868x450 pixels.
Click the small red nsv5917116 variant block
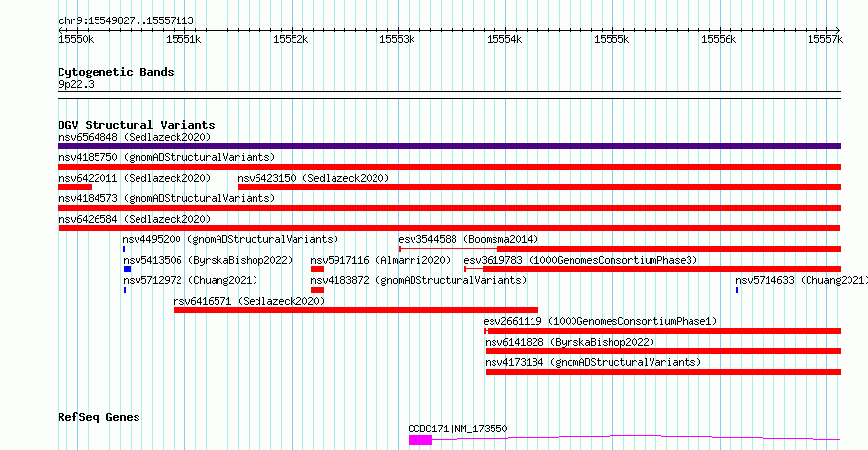point(317,269)
